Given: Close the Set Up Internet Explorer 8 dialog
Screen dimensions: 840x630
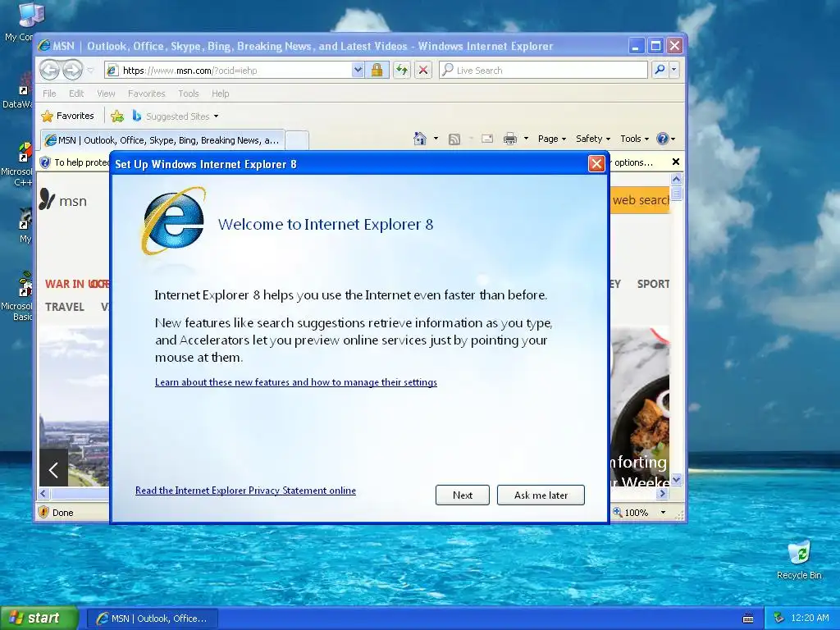Looking at the screenshot, I should [596, 164].
